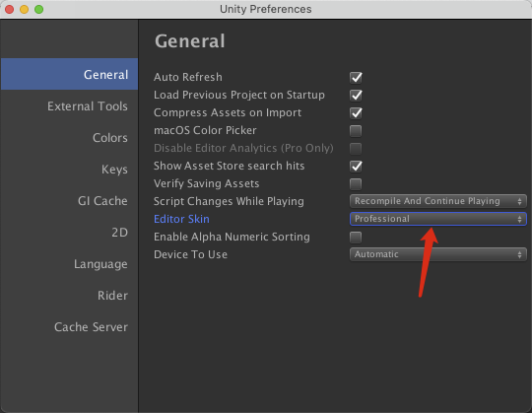Click the green zoom window button
Viewport: 532px width, 413px height.
point(39,9)
